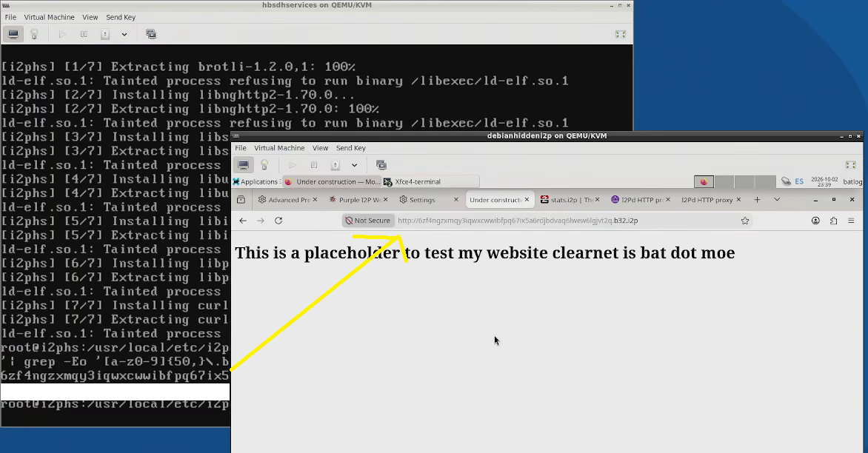The height and width of the screenshot is (453, 868).
Task: Show graphical console in debianhiddeni2p window
Action: (x=244, y=165)
